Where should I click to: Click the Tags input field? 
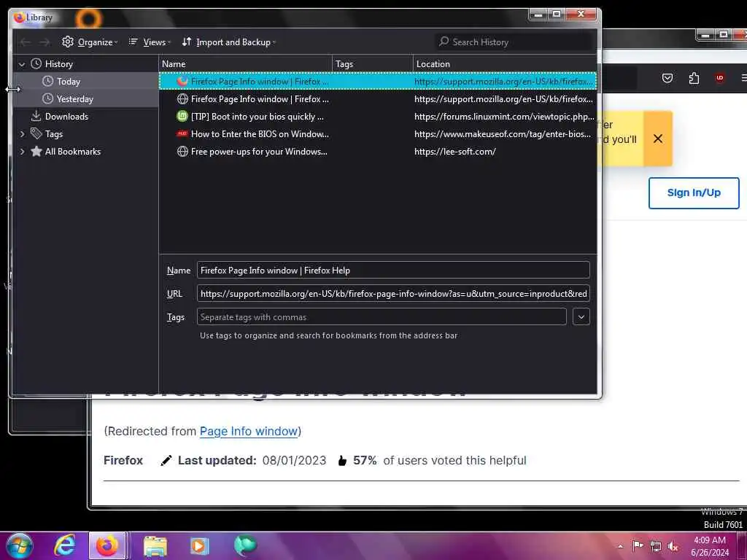(382, 316)
